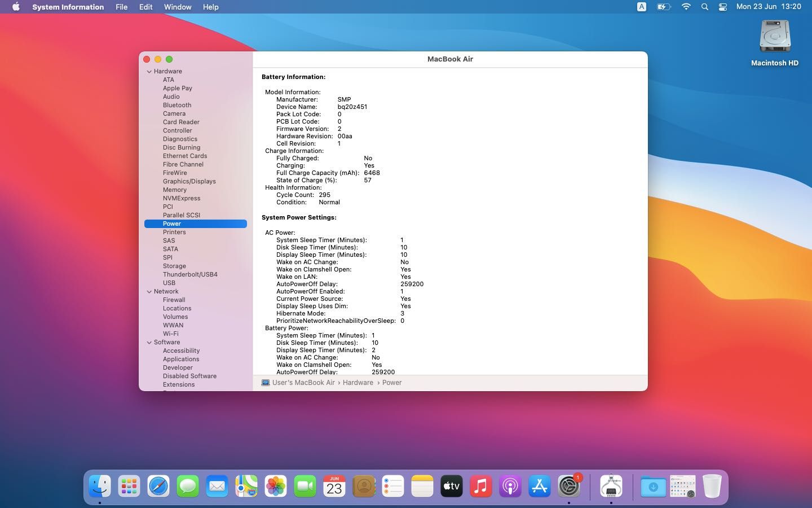Select Printers in the sidebar
The image size is (812, 508).
(174, 232)
